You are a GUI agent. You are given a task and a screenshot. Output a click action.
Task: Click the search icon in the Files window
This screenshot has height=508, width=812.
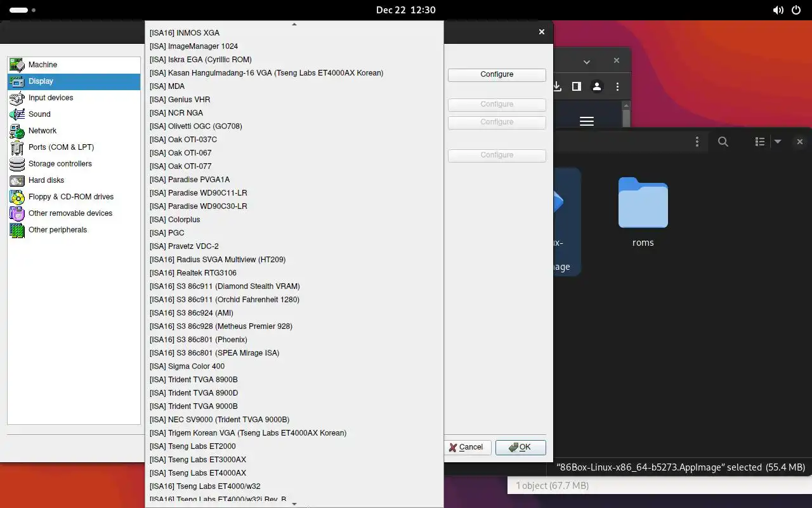pyautogui.click(x=723, y=142)
